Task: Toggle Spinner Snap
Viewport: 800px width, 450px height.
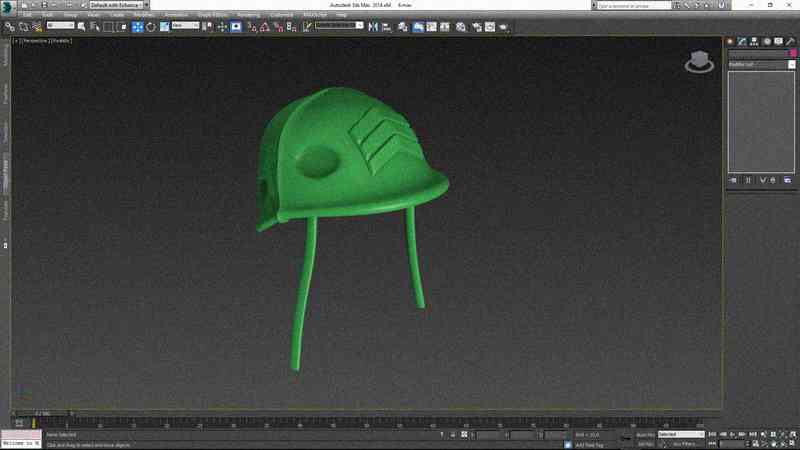Action: pyautogui.click(x=291, y=27)
